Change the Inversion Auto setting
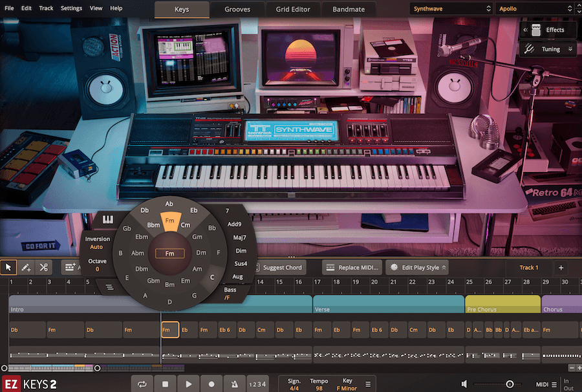582x392 pixels. coord(97,243)
